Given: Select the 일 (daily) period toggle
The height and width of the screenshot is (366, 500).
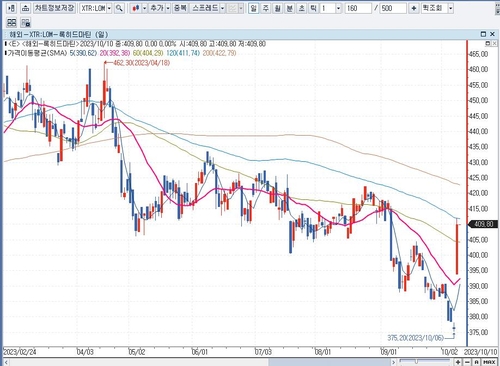Looking at the screenshot, I should 254,8.
